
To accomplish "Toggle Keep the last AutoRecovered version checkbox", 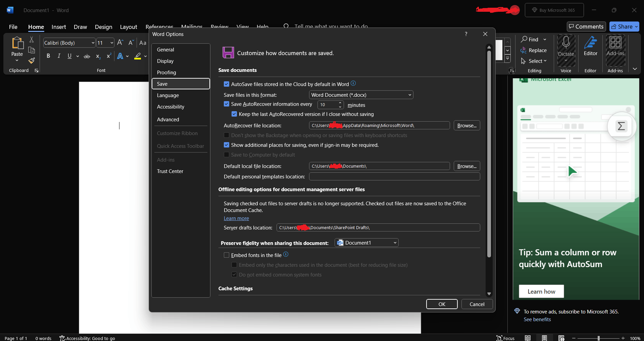I will 234,114.
